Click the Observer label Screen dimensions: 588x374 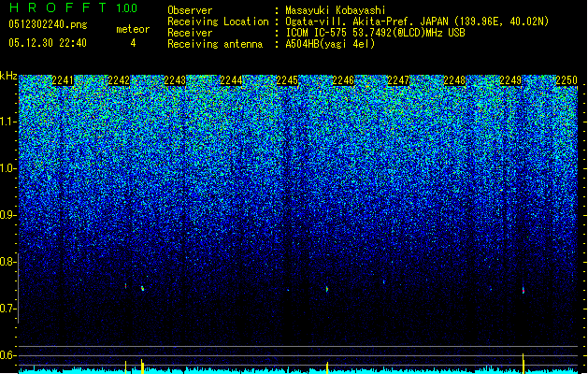190,10
